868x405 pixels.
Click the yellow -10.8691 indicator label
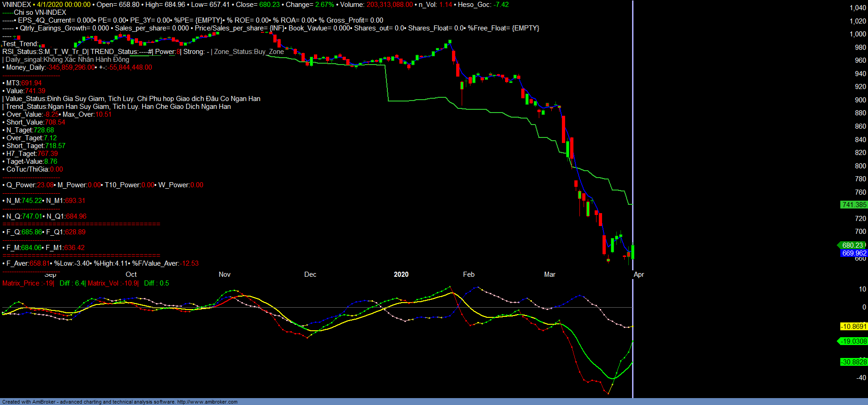click(854, 327)
